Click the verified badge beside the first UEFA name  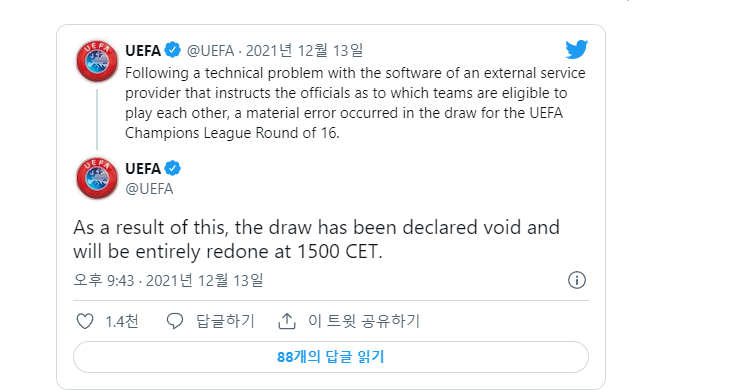click(172, 50)
